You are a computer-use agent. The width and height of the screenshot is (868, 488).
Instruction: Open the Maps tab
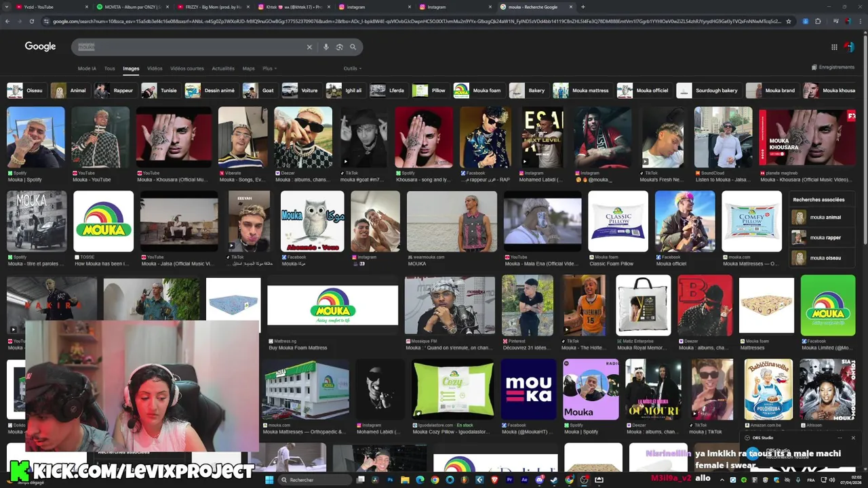tap(249, 68)
